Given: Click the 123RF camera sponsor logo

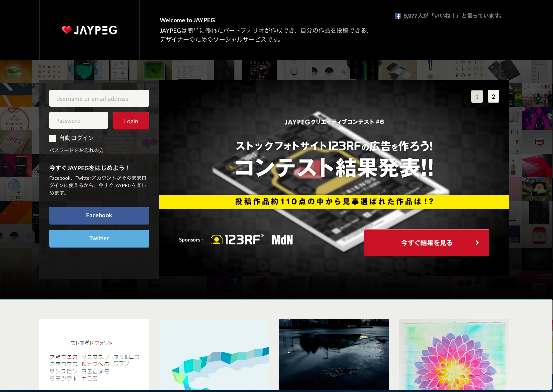Looking at the screenshot, I should click(235, 239).
